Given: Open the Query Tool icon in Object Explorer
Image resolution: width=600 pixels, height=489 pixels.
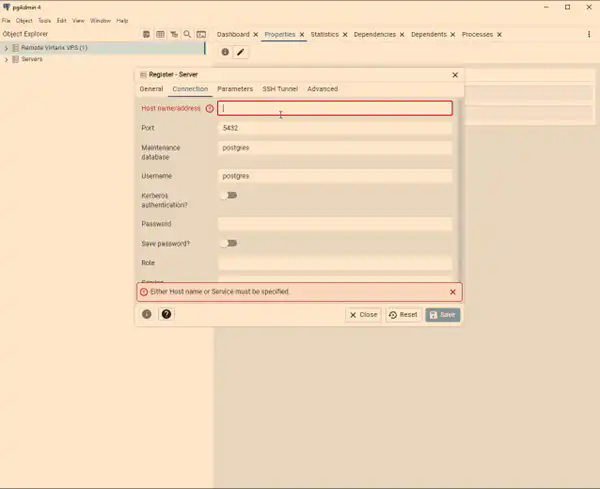Looking at the screenshot, I should [146, 34].
